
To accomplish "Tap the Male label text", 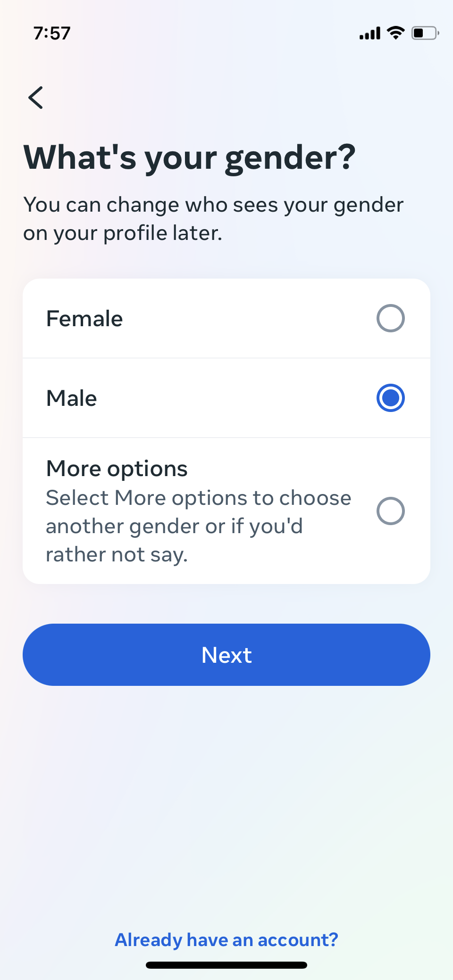I will [x=72, y=398].
